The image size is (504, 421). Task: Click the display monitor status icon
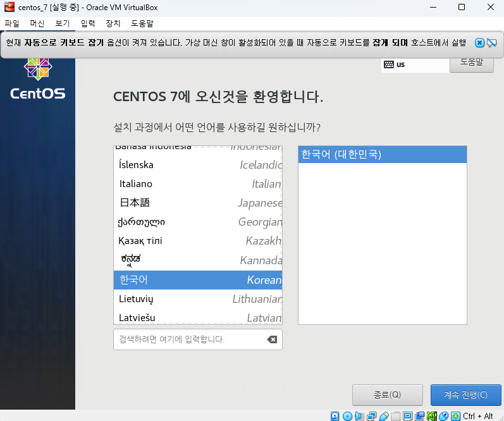pos(407,416)
